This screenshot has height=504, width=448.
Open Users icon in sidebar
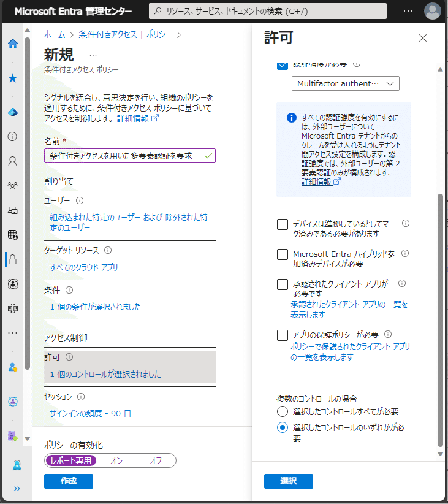coord(12,161)
